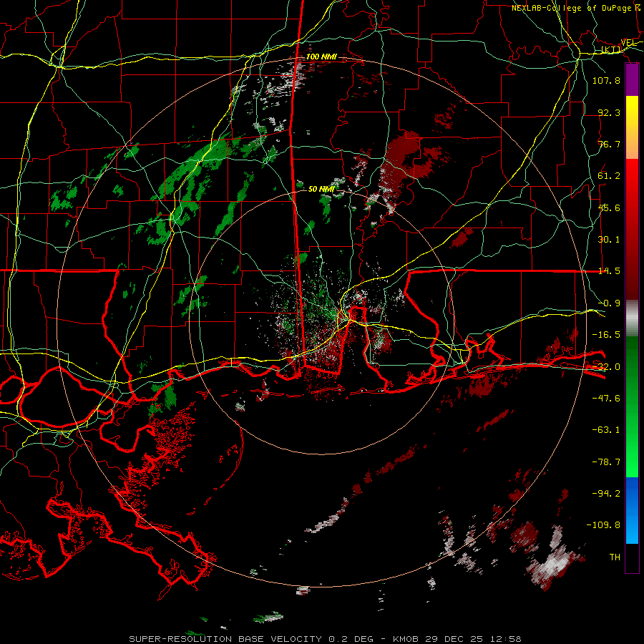The image size is (644, 644).
Task: Select the 61.2 velocity scale label
Action: pyautogui.click(x=609, y=176)
